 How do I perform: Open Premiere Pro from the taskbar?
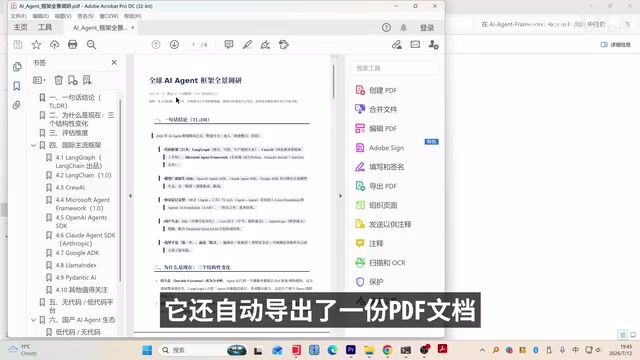(350, 350)
